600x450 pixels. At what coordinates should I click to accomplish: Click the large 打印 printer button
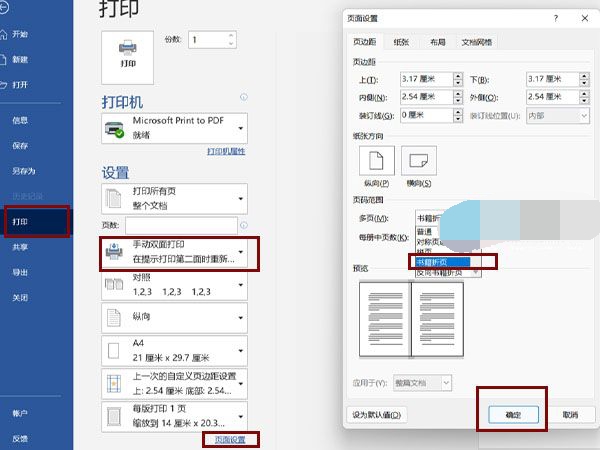pos(127,54)
